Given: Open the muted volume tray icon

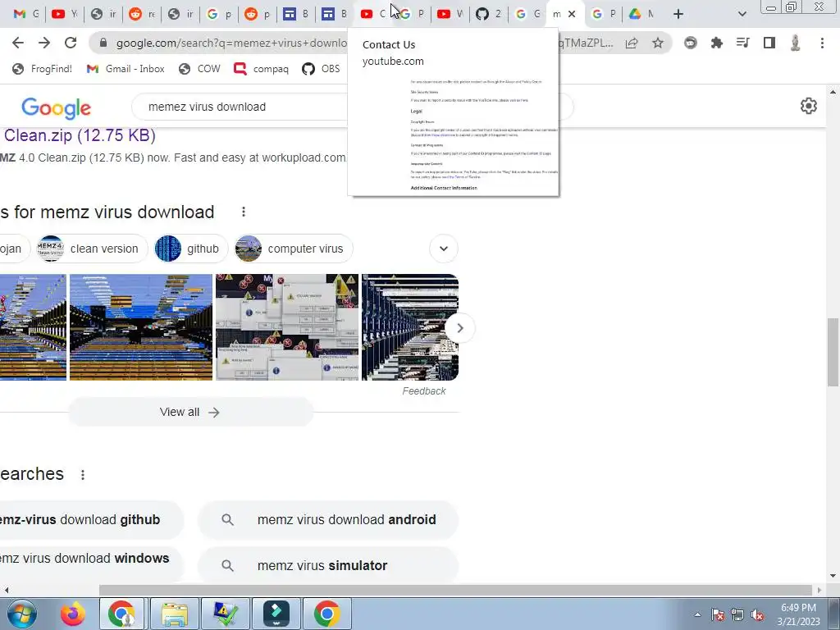Looking at the screenshot, I should 757,614.
